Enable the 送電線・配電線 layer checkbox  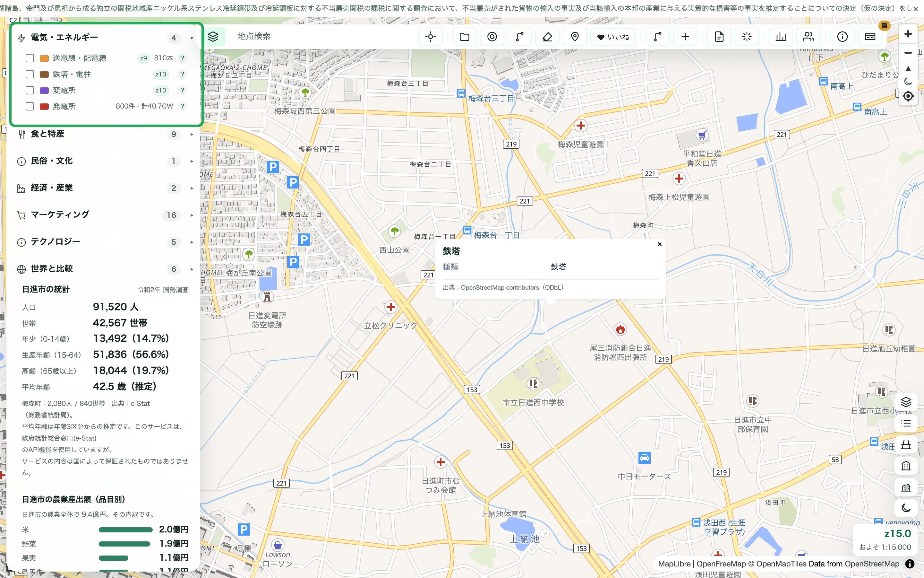coord(30,58)
